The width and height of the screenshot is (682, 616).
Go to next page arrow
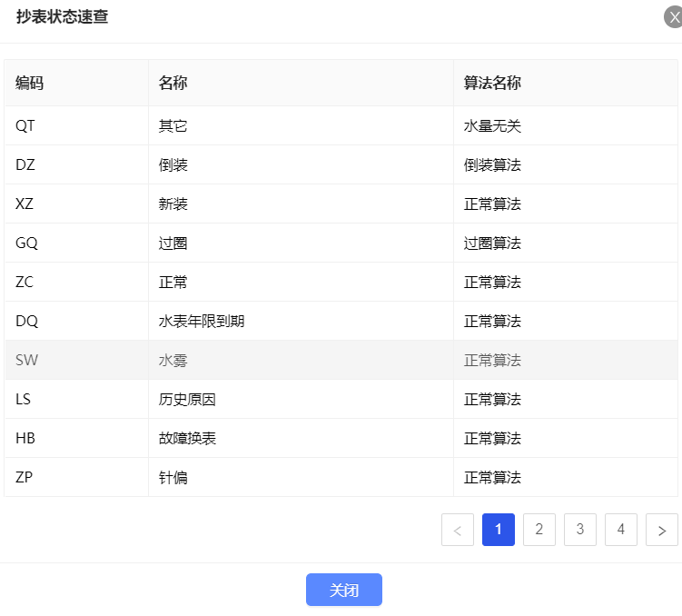[x=661, y=530]
